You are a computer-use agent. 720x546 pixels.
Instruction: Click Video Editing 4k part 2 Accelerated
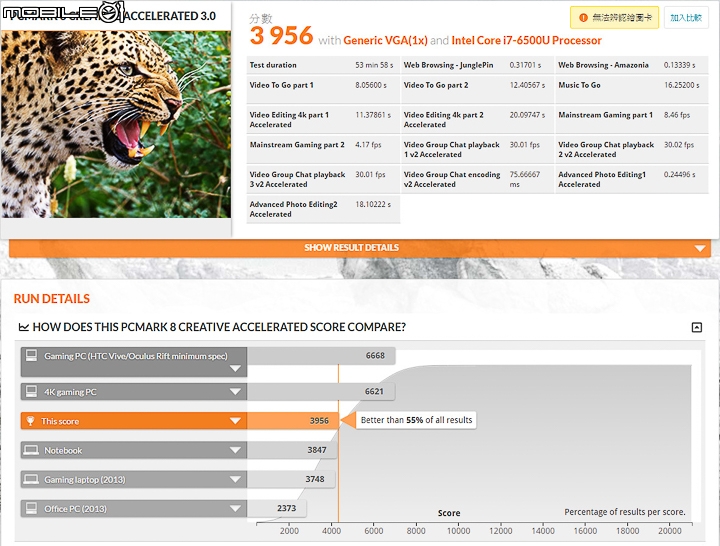click(477, 119)
